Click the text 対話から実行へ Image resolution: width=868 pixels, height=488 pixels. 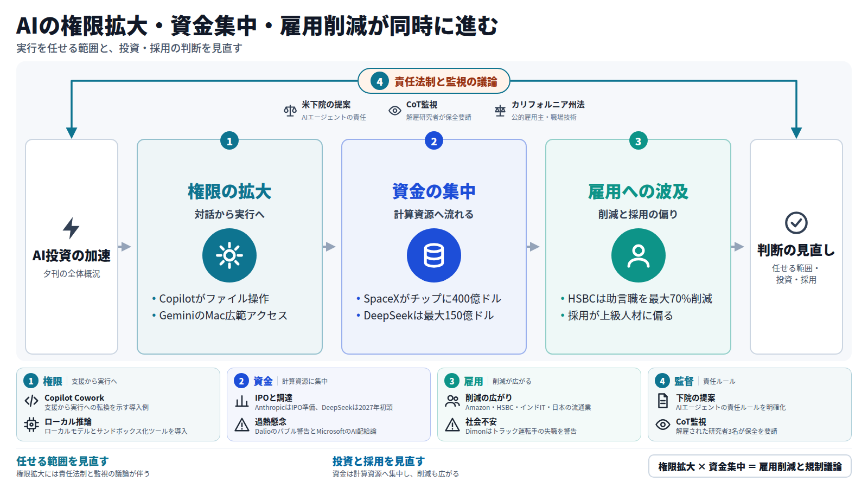(229, 214)
